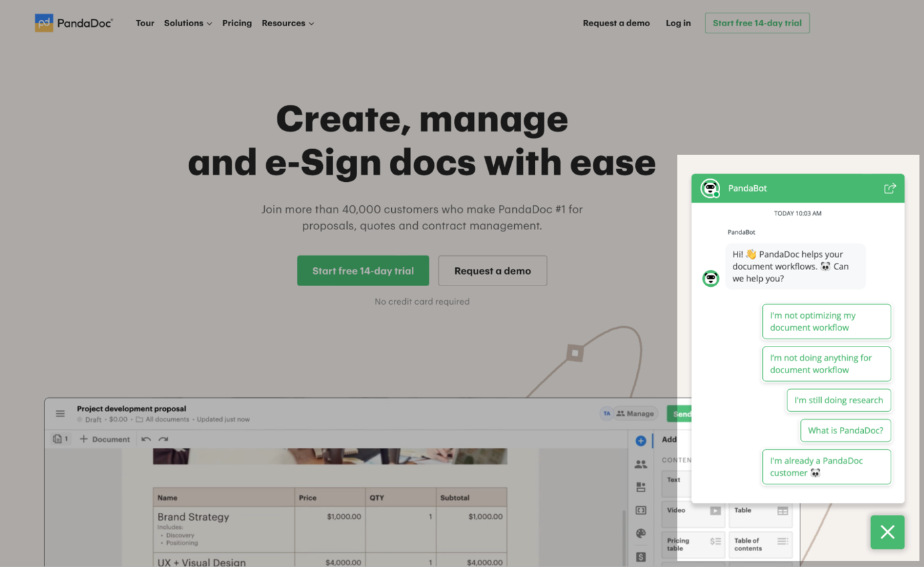Image resolution: width=924 pixels, height=567 pixels.
Task: Click the TA user avatar in editor
Action: (x=606, y=414)
